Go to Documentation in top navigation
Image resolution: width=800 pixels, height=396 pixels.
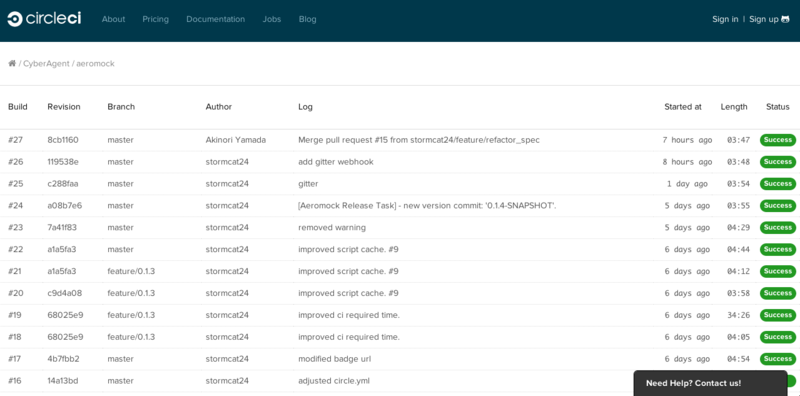[215, 19]
